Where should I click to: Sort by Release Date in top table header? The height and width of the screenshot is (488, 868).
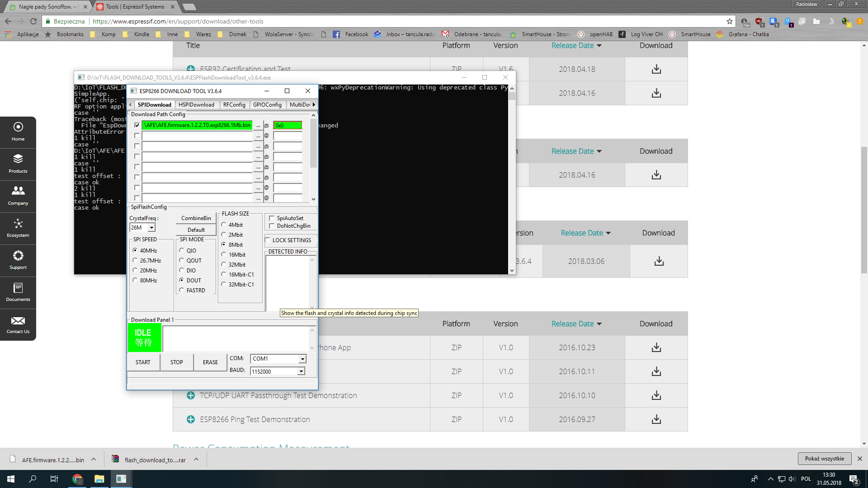[576, 46]
